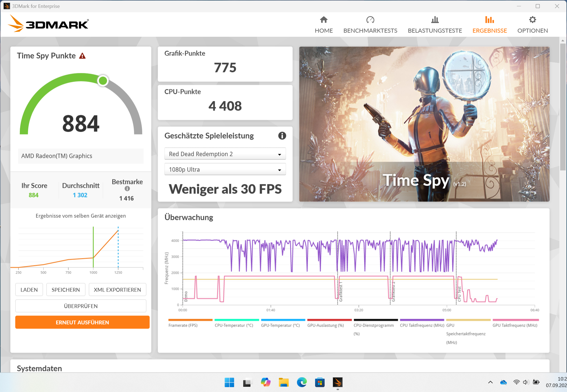Screen dimensions: 567x392
Task: Open Copilot from the taskbar
Action: 266,382
